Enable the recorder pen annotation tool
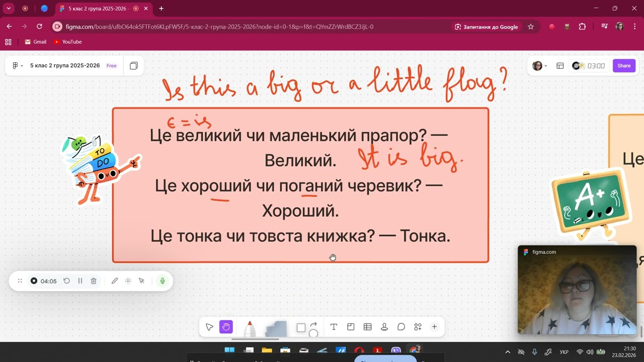 point(115,281)
